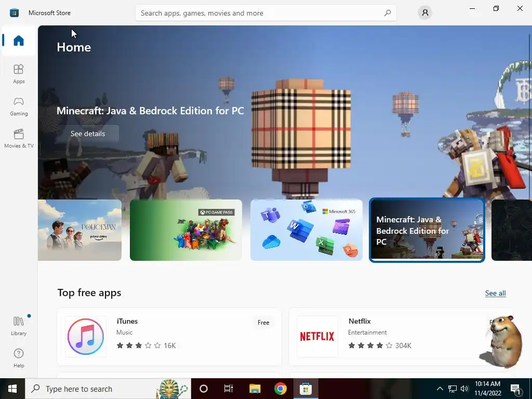Open the Library in sidebar

point(19,326)
